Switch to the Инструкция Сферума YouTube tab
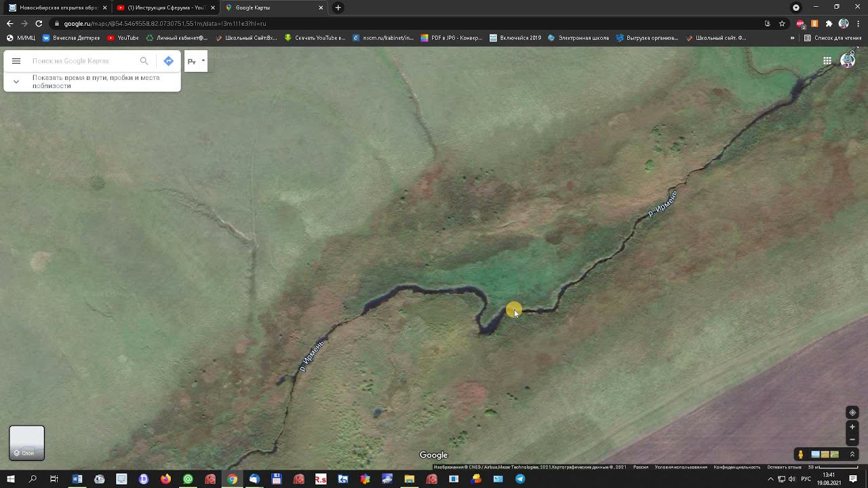This screenshot has width=868, height=488. coord(165,7)
